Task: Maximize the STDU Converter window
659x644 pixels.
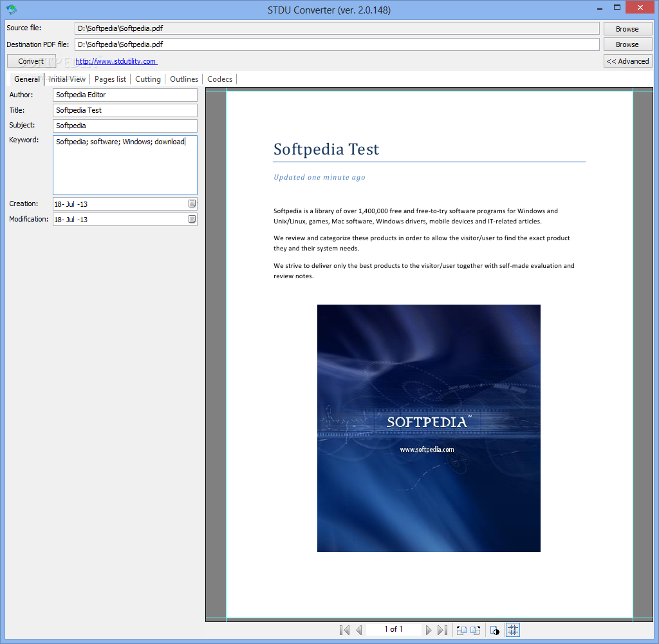Action: click(617, 8)
